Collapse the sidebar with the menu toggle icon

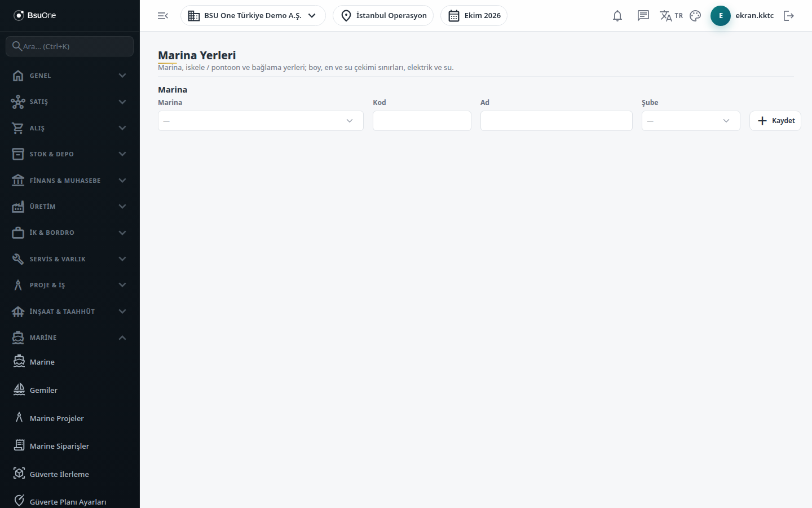click(163, 16)
